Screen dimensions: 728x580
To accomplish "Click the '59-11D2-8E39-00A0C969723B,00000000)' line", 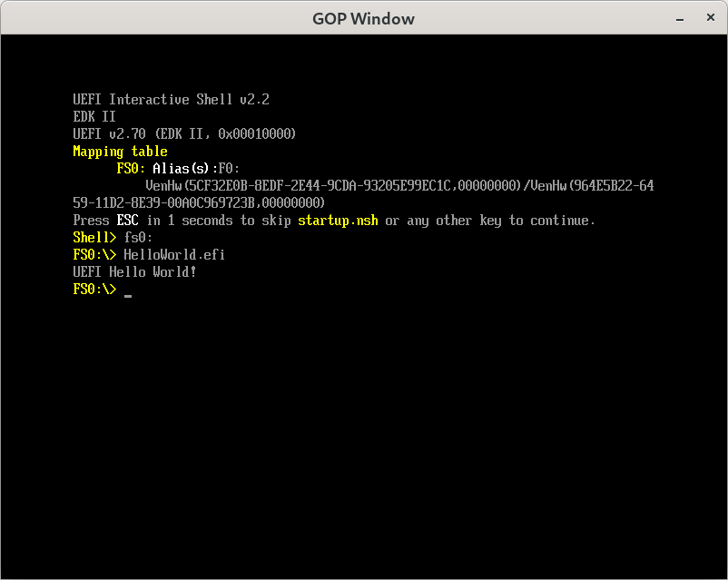I will coord(199,203).
